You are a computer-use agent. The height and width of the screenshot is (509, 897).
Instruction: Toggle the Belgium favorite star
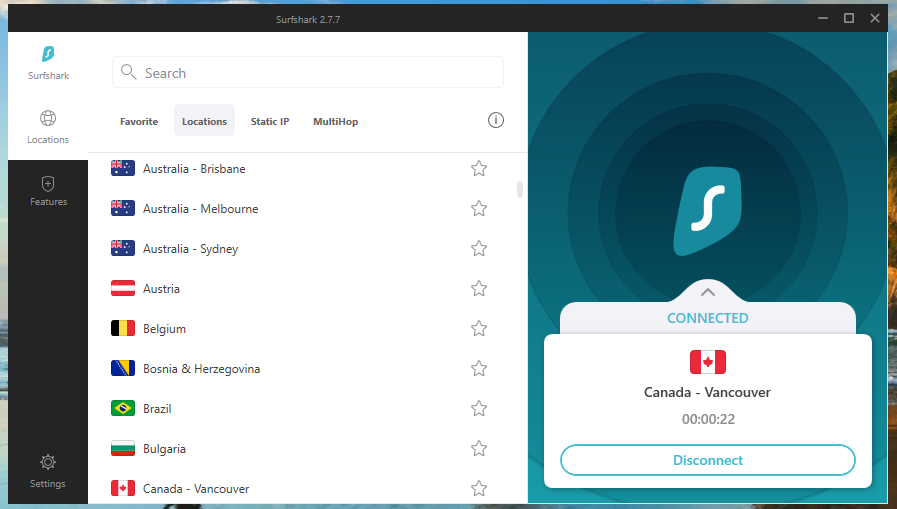(479, 329)
